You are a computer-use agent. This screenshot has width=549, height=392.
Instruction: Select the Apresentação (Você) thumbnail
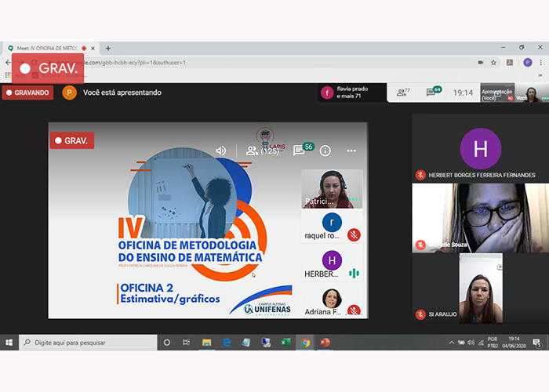[x=497, y=93]
